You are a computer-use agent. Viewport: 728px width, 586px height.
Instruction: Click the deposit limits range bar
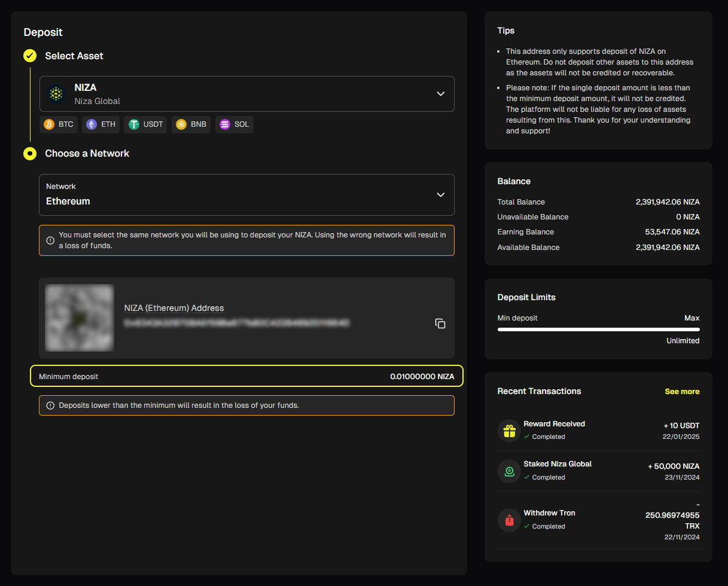click(x=598, y=329)
